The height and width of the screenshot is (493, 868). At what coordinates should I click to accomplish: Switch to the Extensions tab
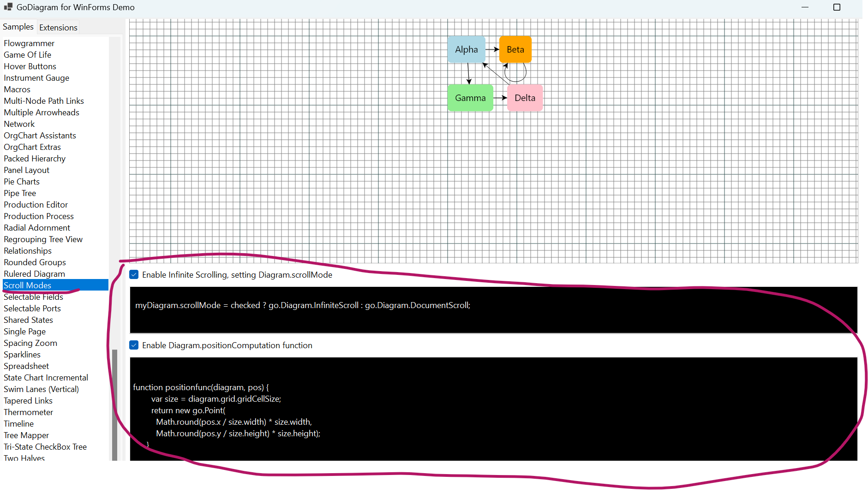coord(58,28)
